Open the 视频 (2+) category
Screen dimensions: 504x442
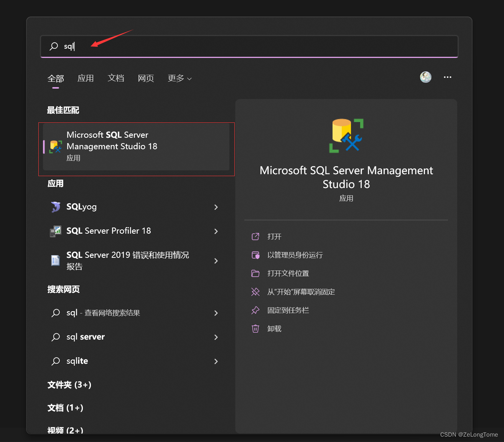pos(65,430)
